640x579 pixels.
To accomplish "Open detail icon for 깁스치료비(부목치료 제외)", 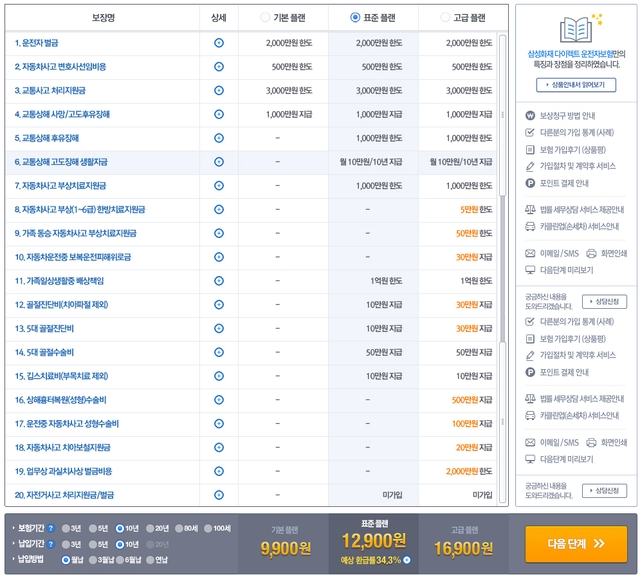I will (x=219, y=375).
